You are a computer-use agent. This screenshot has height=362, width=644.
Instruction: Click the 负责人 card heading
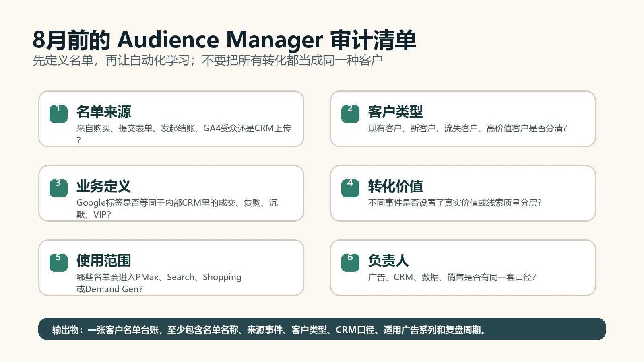point(389,261)
